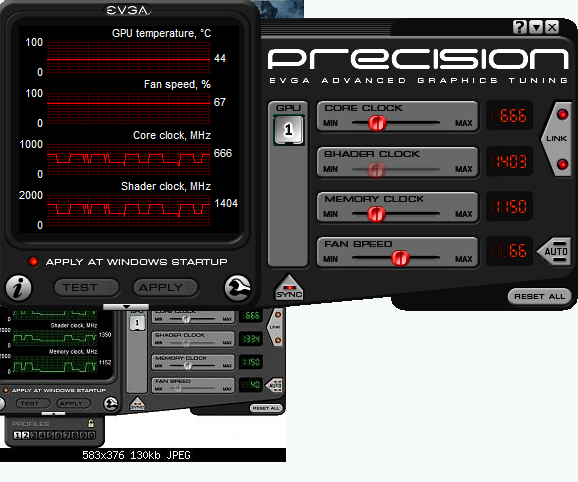Adjust Fan Speed slider in green window

pos(178,389)
